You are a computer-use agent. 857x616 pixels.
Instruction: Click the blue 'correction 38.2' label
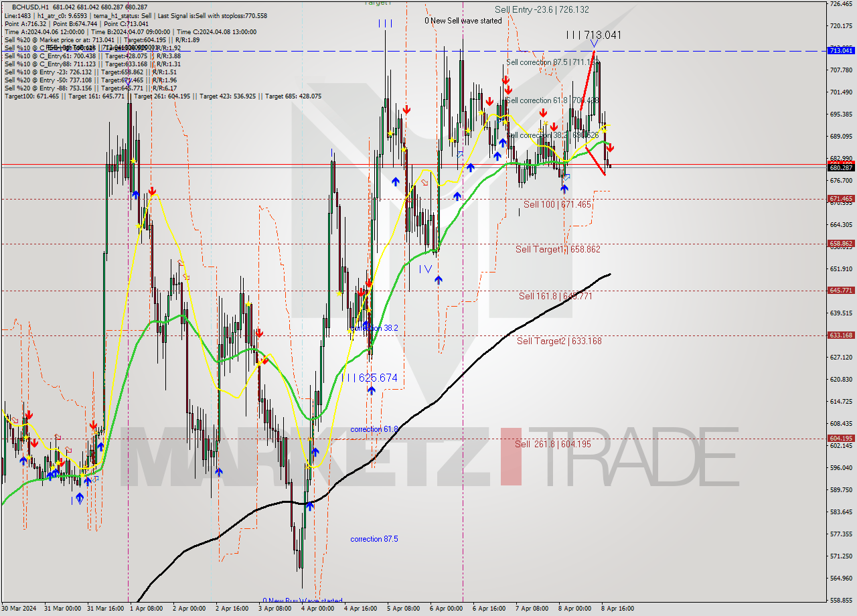tap(374, 328)
